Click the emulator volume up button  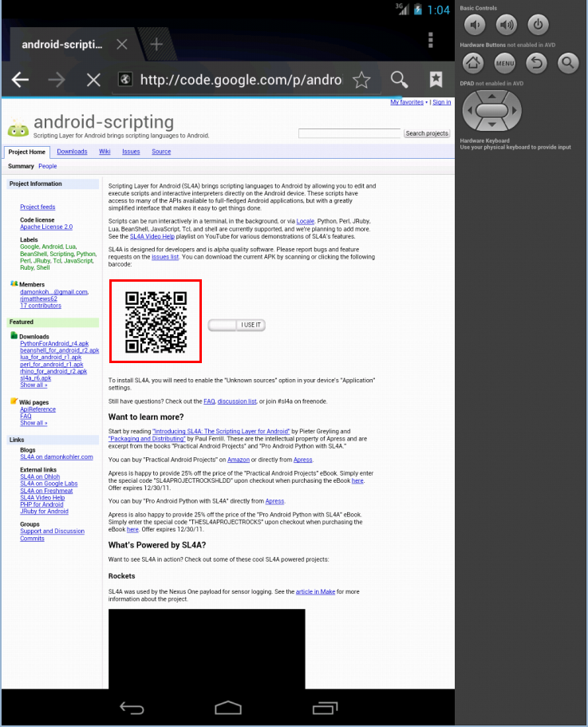tap(506, 25)
